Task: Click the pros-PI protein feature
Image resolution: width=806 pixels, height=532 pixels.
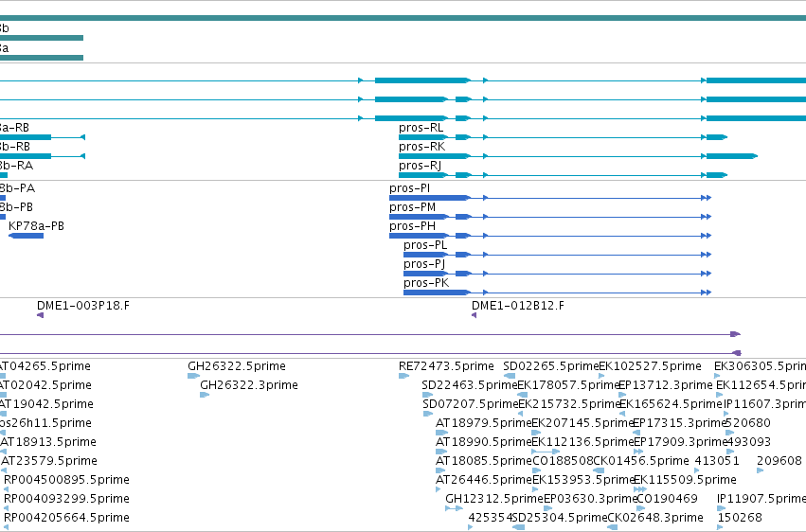Action: [550, 198]
